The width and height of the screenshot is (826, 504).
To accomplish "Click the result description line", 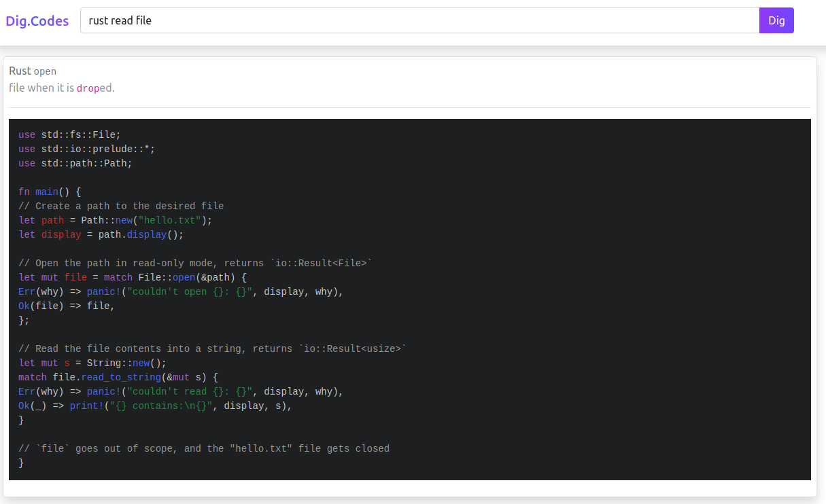I will coord(61,88).
